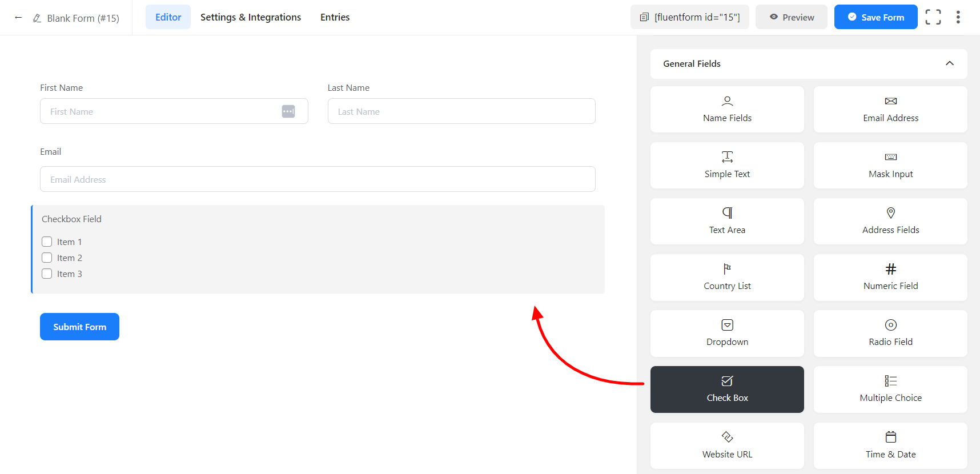Screen dimensions: 980x474
Task: Add the Email Address field
Action: click(890, 110)
